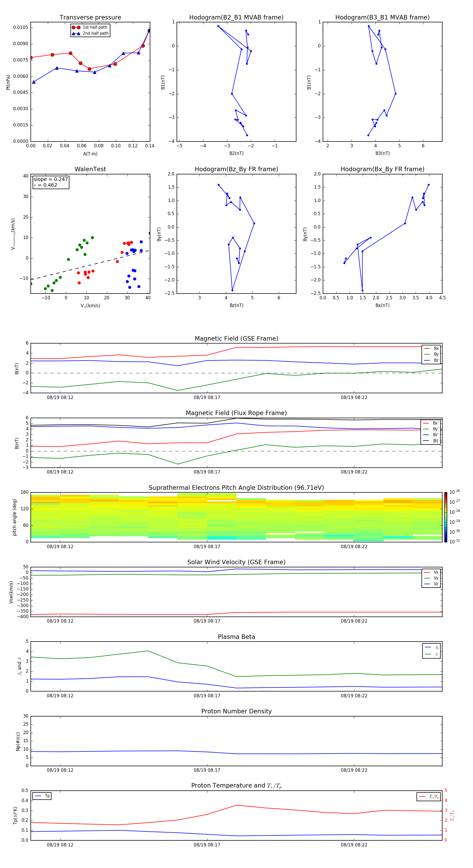The image size is (473, 868).
Task: Select the Tp legend entry
Action: click(42, 796)
